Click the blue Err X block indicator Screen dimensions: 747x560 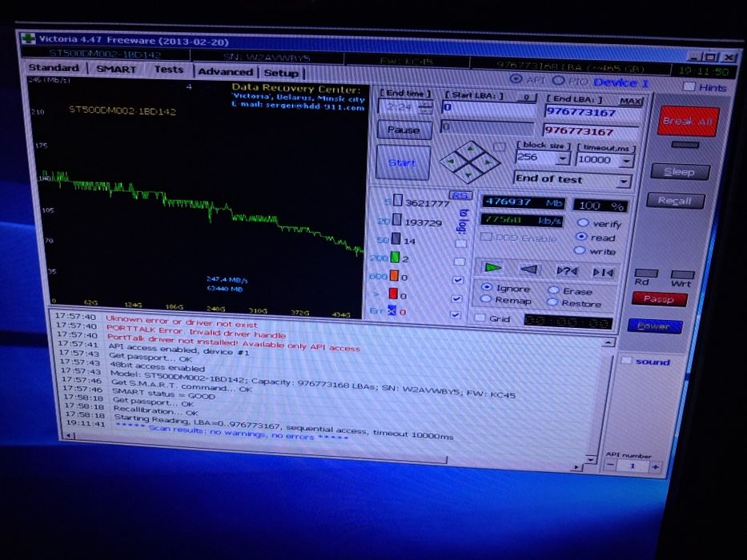tap(392, 311)
